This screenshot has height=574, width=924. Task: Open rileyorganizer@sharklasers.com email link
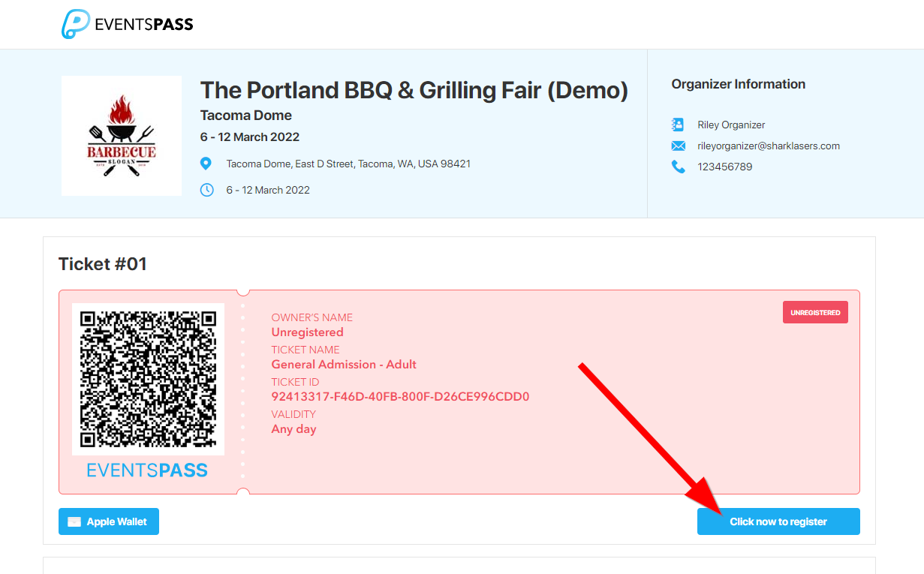click(x=769, y=146)
